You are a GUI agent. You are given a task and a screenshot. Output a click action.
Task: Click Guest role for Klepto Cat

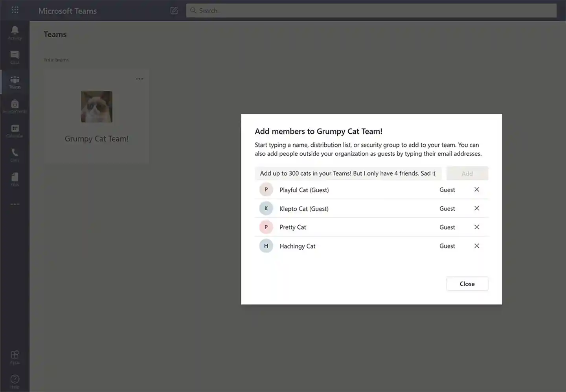tap(447, 208)
